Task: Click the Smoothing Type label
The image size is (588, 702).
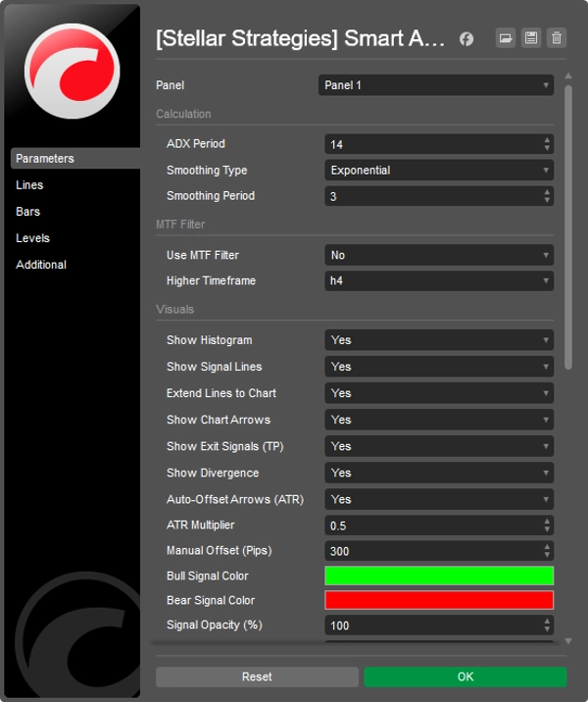Action: click(x=207, y=171)
